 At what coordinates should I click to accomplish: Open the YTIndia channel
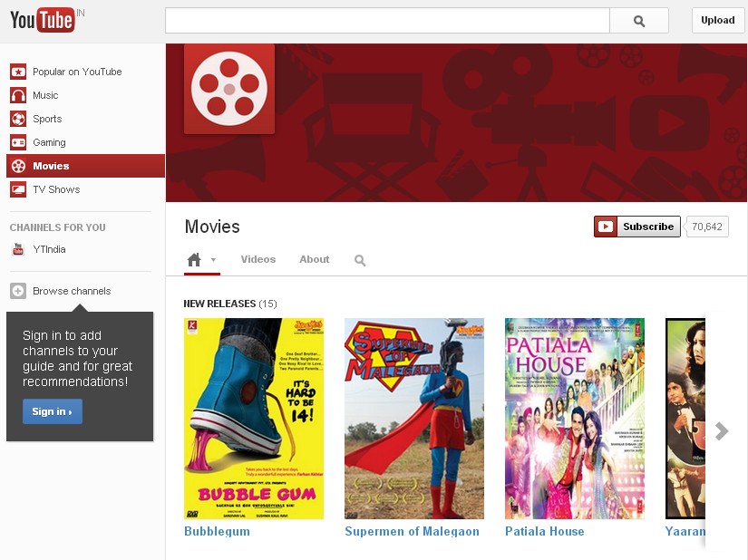[49, 249]
